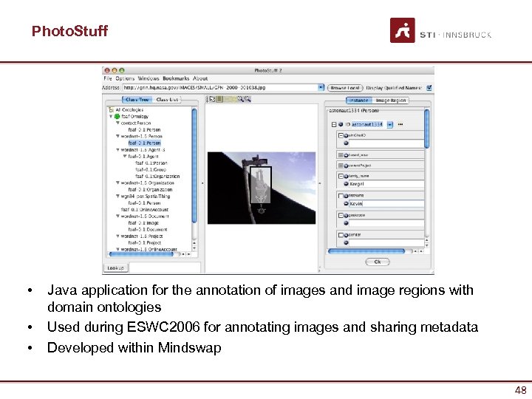Toggle Display Qualified Names checkbox

[429, 88]
